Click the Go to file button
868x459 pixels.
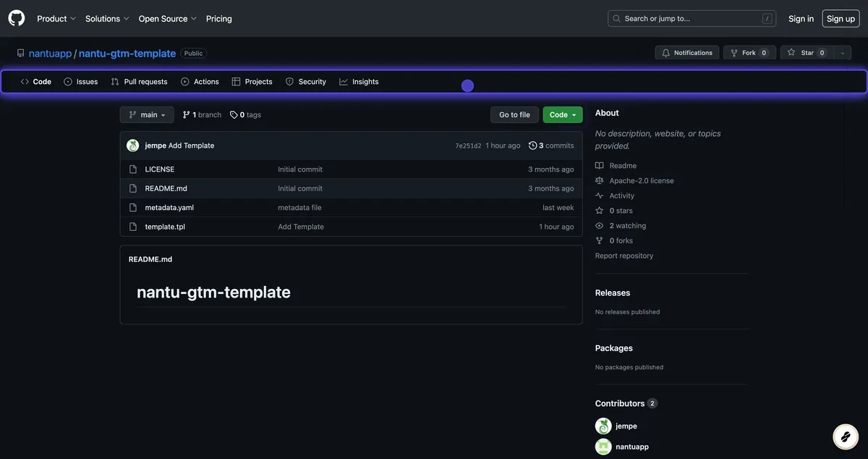point(514,114)
